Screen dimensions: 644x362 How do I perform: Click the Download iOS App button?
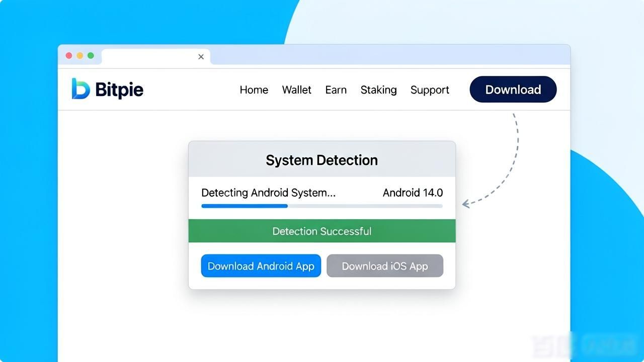[x=385, y=266]
